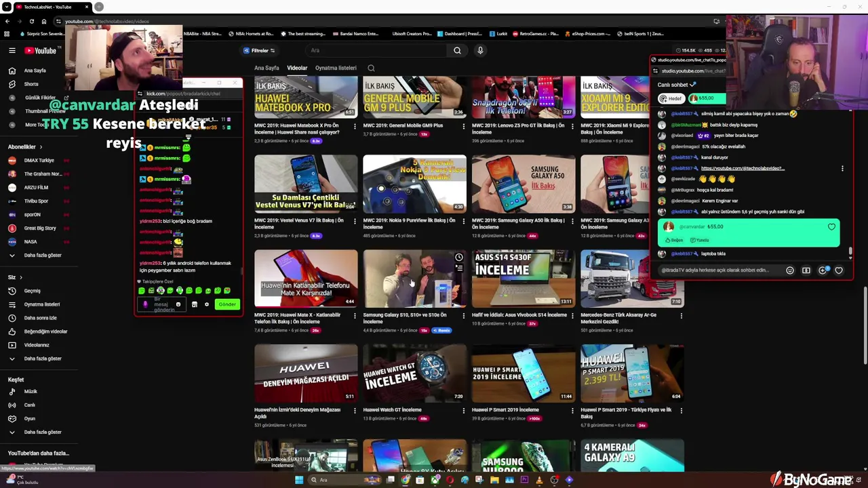Open Premiere Pro from the taskbar
This screenshot has width=868, height=488.
[524, 480]
